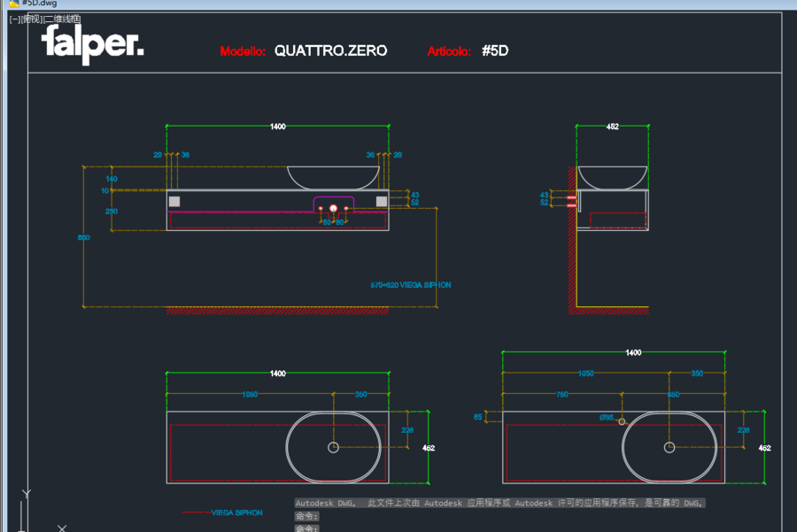The image size is (797, 532).
Task: Select the 1400 dimension of the lower-left plan
Action: point(277,374)
